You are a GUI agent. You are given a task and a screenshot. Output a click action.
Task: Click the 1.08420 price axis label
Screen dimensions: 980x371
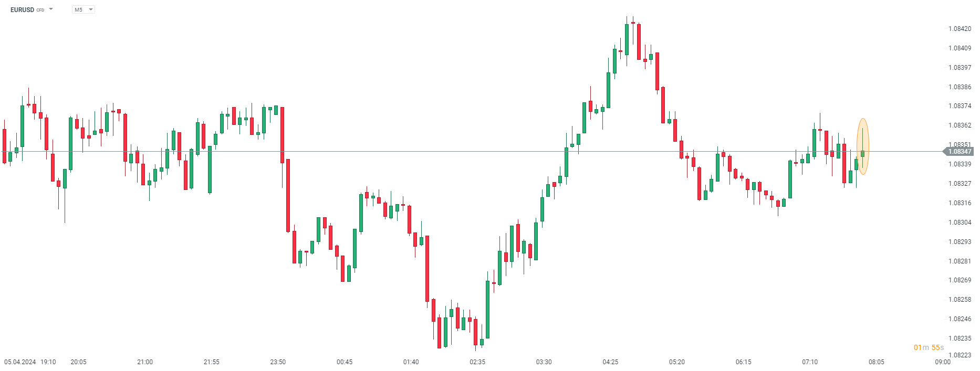[x=960, y=29]
